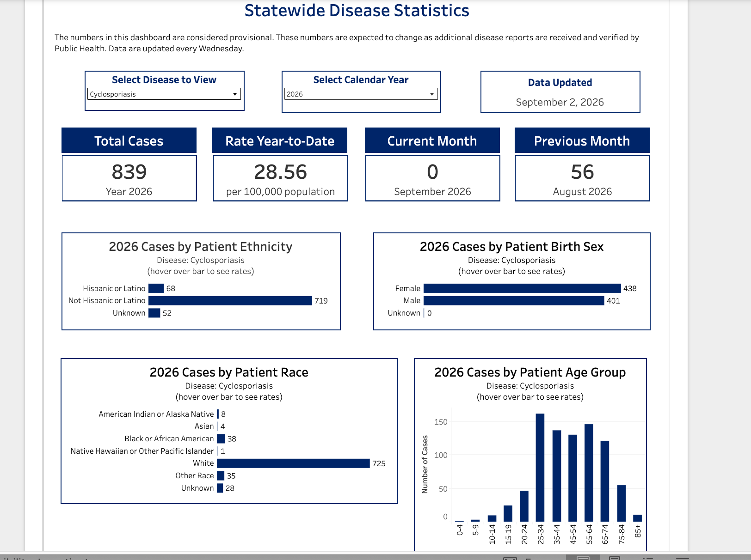
Task: Click the 401 value beside the Male bar
Action: click(x=613, y=301)
